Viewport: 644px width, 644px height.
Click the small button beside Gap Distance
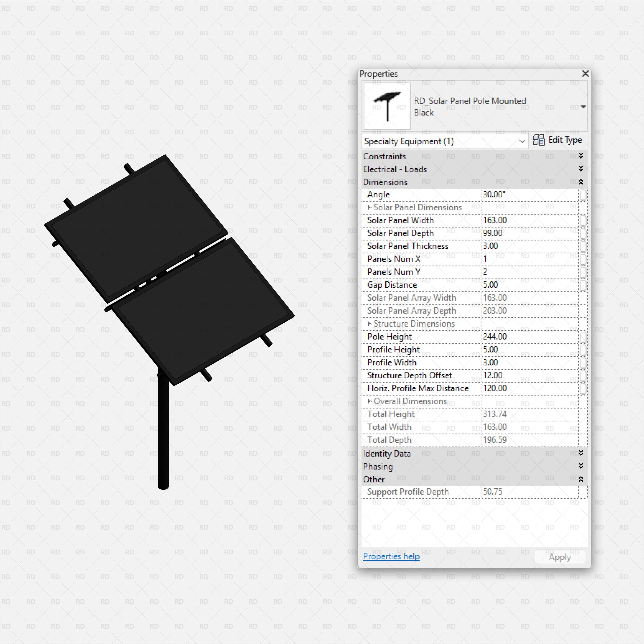point(583,285)
